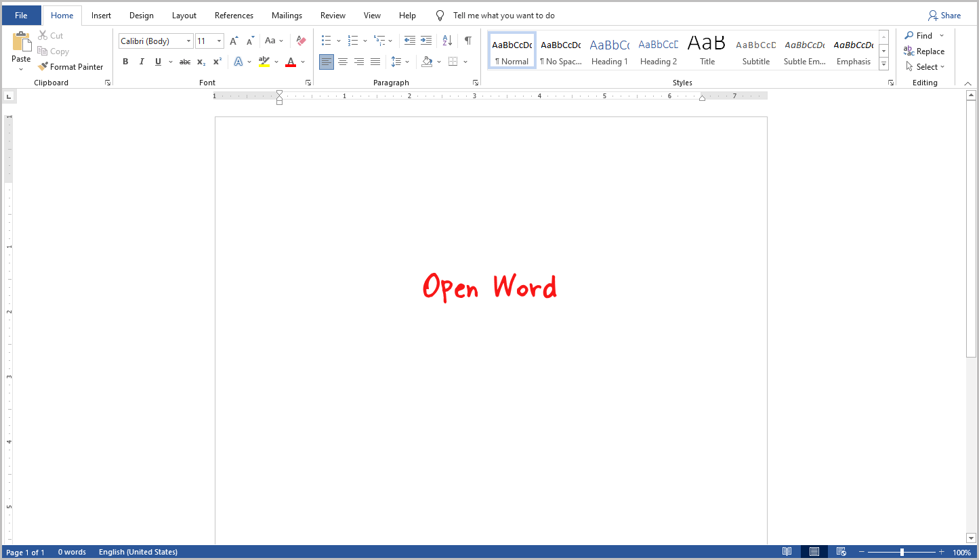Screen dimensions: 979x560
Task: Toggle center alignment
Action: coord(343,62)
